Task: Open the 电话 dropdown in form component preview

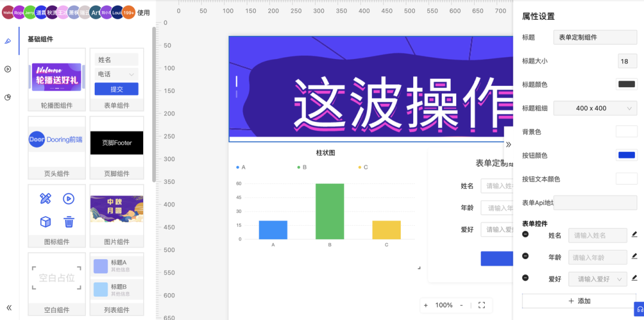Action: (x=116, y=74)
